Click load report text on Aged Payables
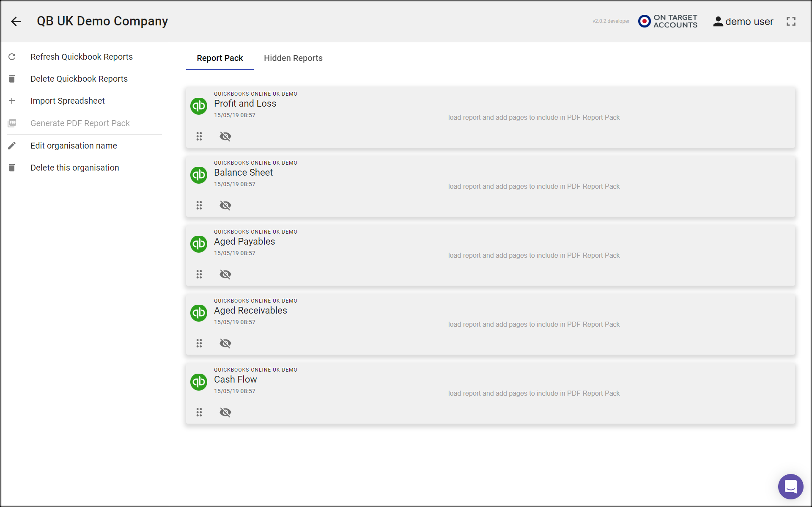812x507 pixels. [534, 256]
